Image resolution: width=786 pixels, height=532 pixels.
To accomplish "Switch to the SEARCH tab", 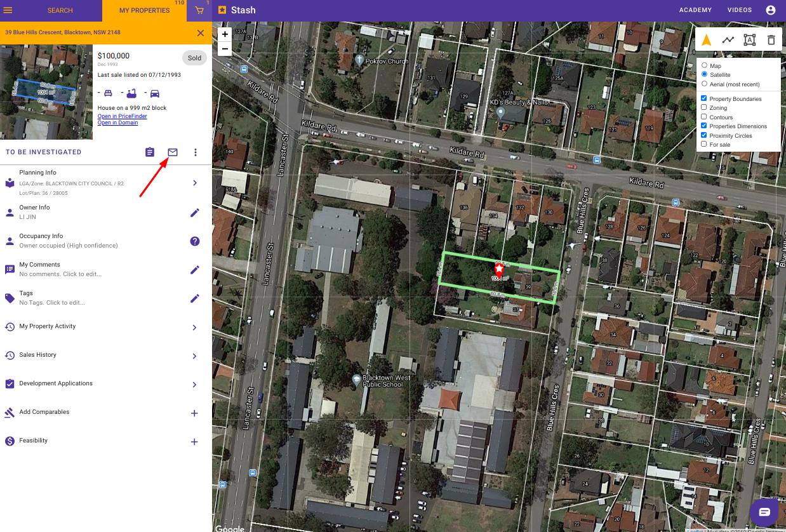I will 60,11.
